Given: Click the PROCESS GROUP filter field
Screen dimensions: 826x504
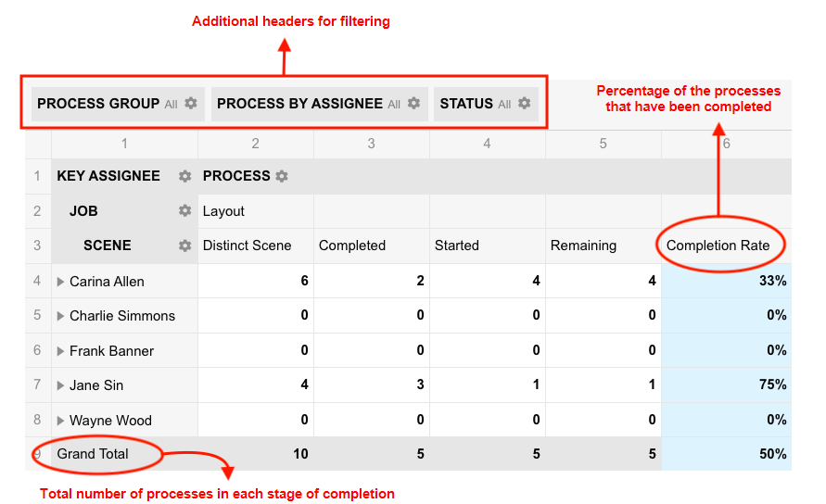Looking at the screenshot, I should [118, 104].
